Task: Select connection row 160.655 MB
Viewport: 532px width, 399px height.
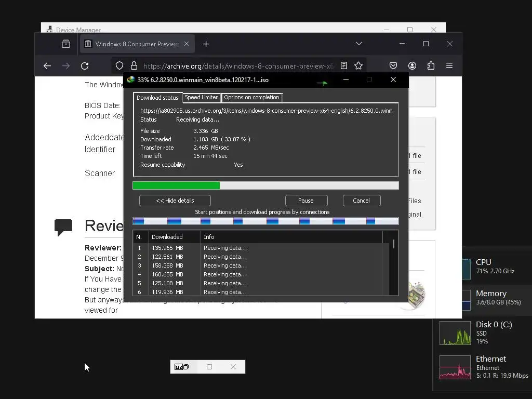Action: tap(261, 274)
